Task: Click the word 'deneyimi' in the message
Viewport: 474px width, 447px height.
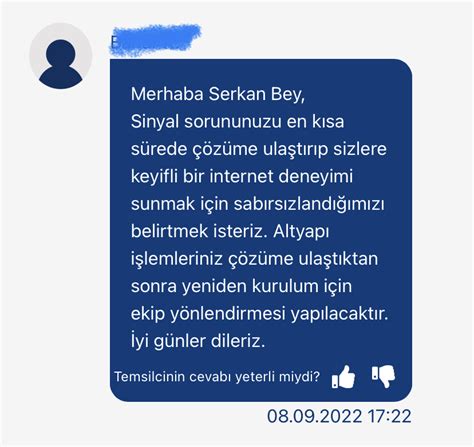Action: point(316,177)
